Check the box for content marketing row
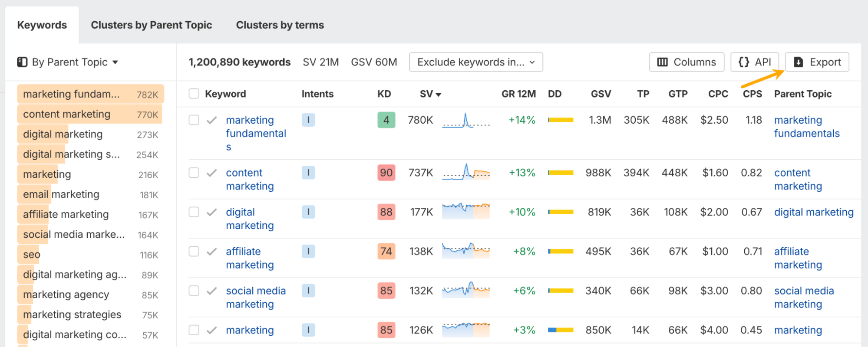 point(194,173)
